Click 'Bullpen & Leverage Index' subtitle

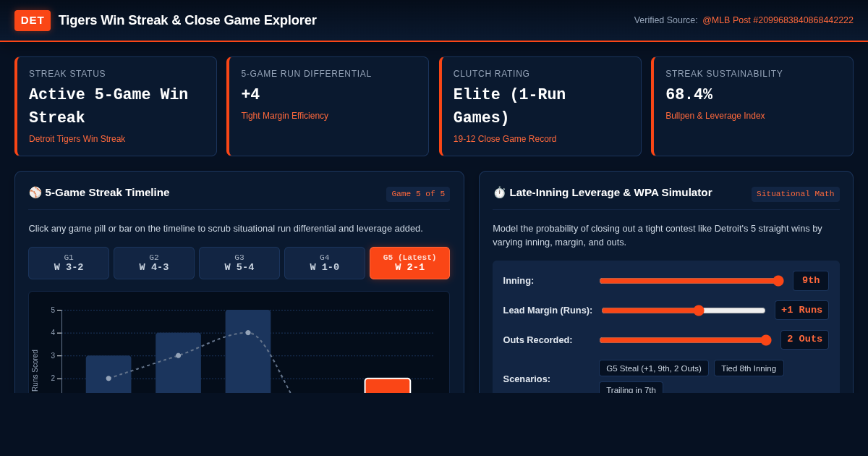715,116
